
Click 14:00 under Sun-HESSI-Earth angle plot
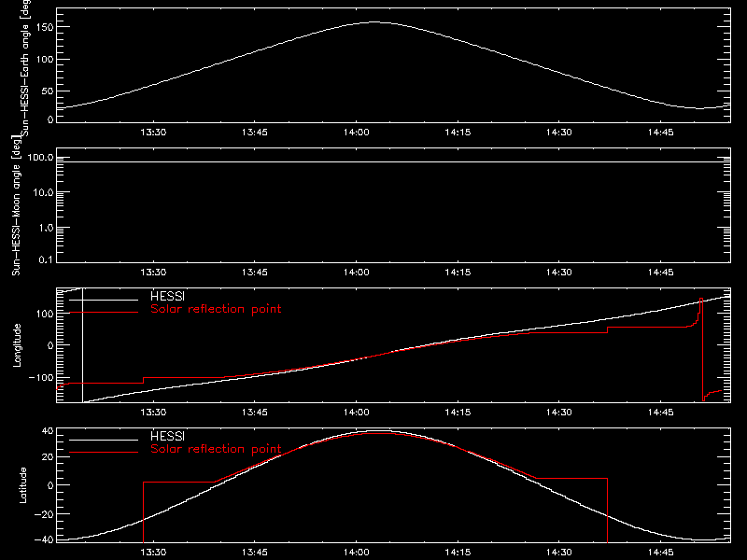click(x=357, y=133)
